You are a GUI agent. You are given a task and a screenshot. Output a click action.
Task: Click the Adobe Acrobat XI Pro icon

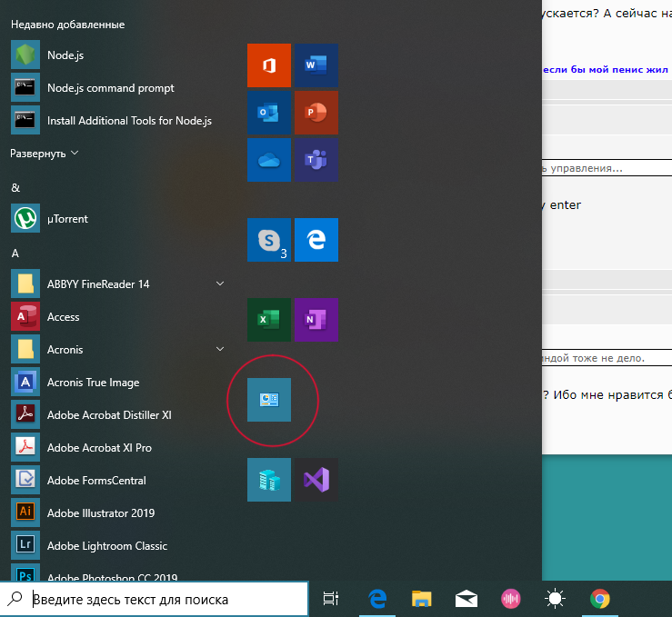[x=25, y=447]
